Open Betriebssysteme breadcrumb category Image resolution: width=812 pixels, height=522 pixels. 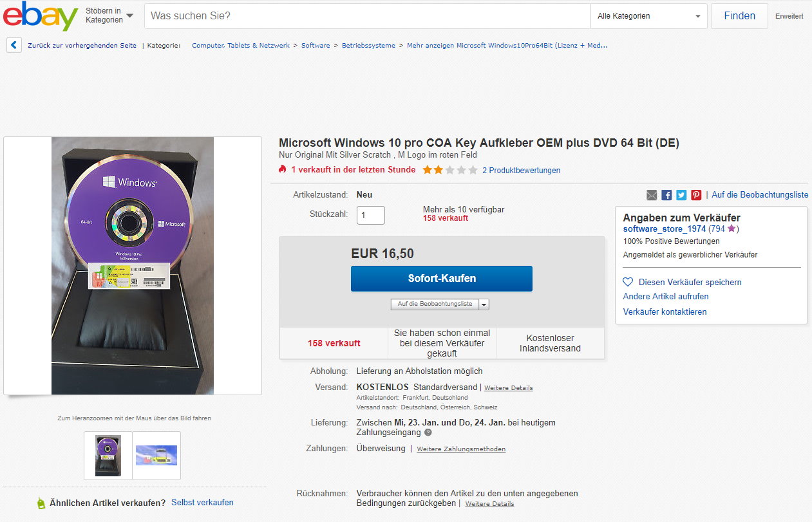(x=368, y=46)
